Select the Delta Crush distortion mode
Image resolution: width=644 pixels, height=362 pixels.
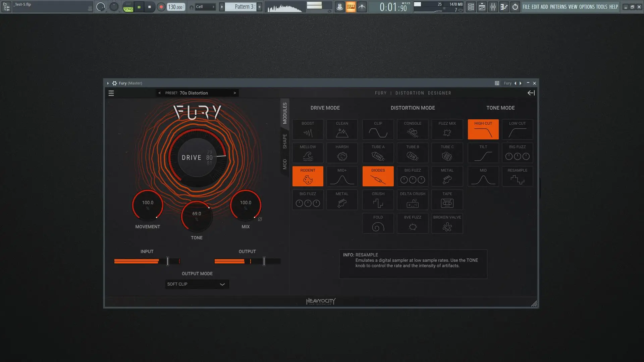[413, 200]
